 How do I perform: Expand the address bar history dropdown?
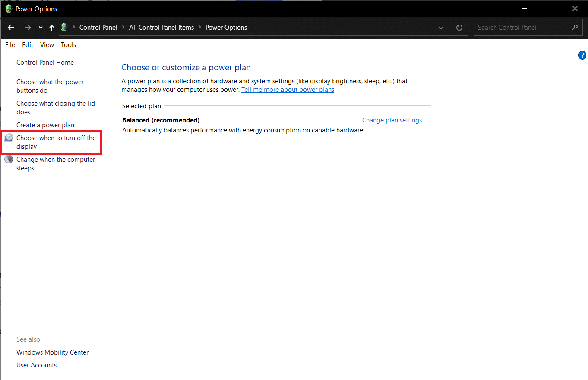[441, 28]
